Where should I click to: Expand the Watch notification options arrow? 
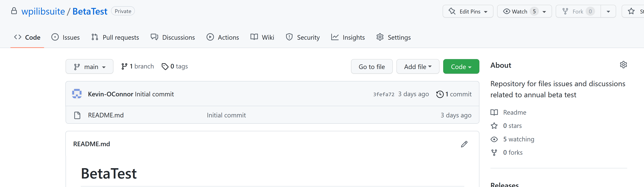544,12
